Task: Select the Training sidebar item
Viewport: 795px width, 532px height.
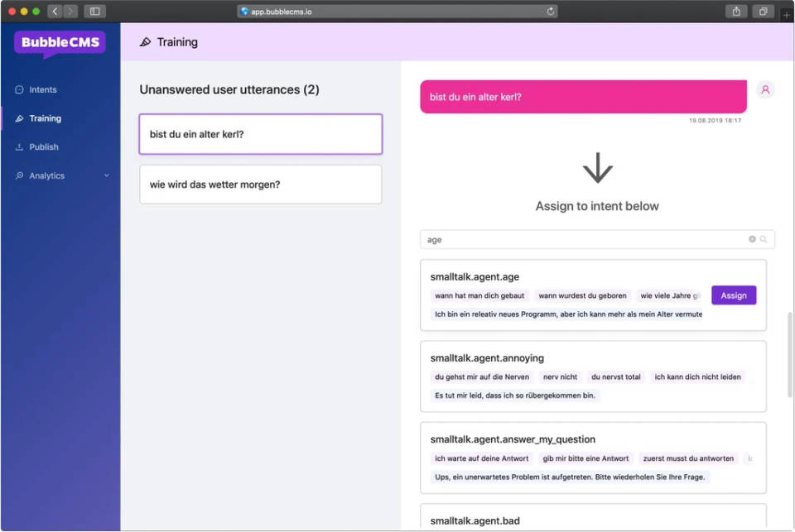Action: [x=45, y=118]
